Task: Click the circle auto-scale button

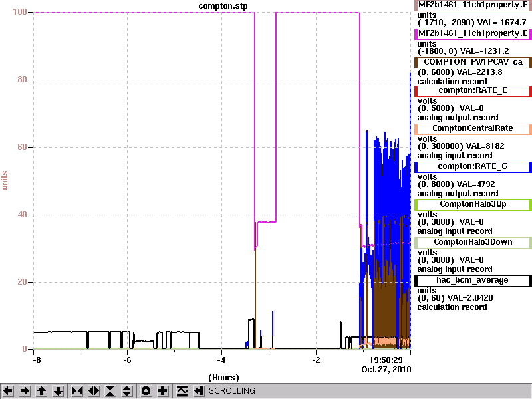Action: point(146,391)
